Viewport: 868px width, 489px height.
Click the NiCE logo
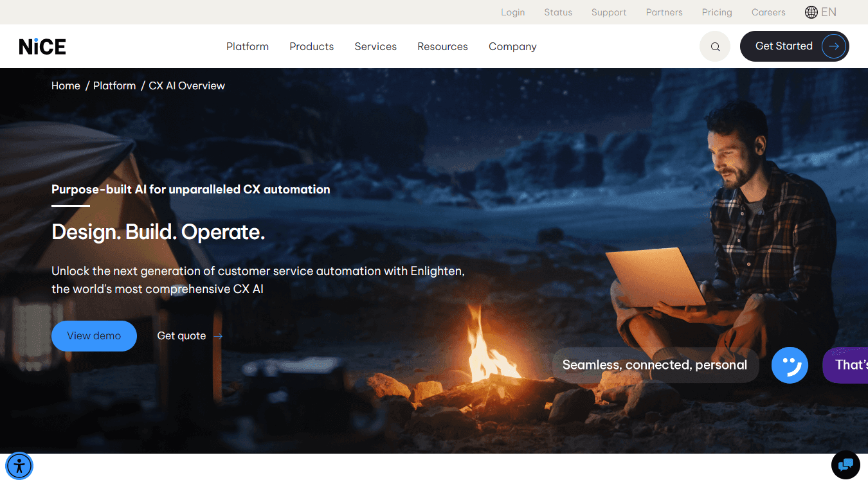click(42, 46)
